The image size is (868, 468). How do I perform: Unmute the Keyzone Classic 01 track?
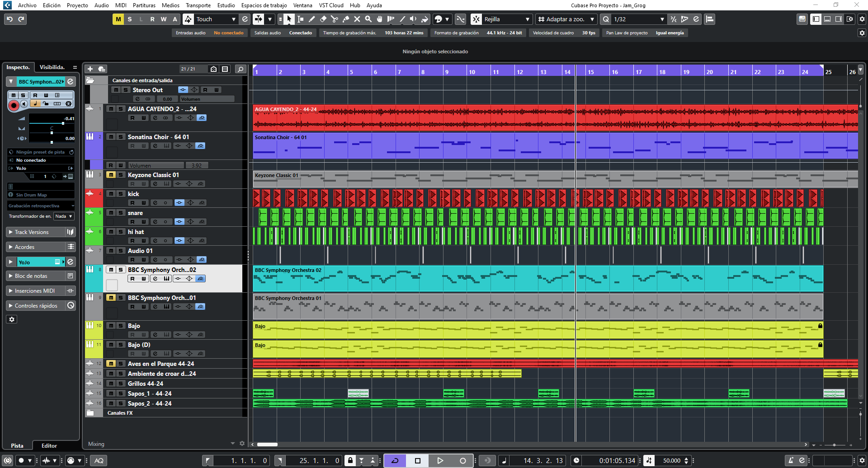click(111, 175)
